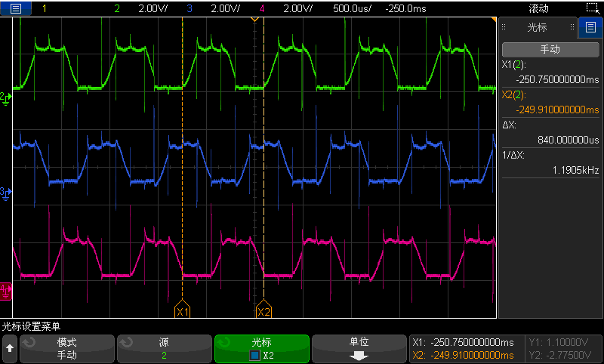Select the X2(2) cursor value -249.91ms
The image size is (604, 364).
pyautogui.click(x=557, y=110)
